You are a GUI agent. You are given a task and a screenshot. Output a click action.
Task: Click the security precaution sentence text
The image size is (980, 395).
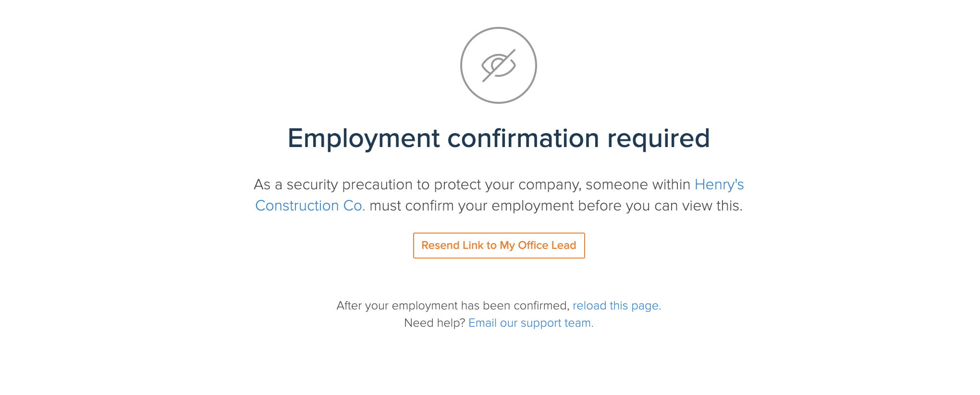(x=472, y=185)
